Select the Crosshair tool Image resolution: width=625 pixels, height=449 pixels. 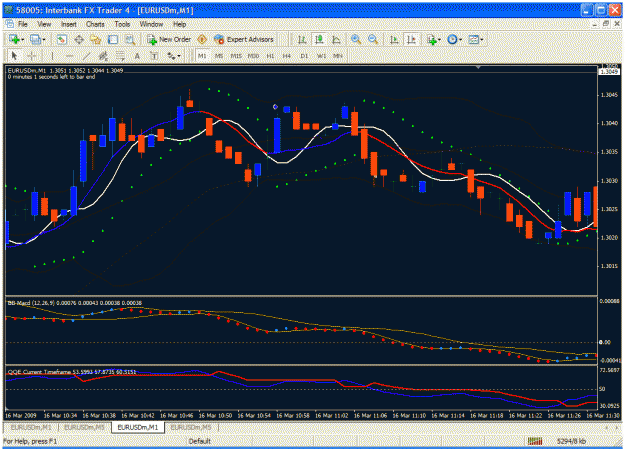click(x=32, y=56)
